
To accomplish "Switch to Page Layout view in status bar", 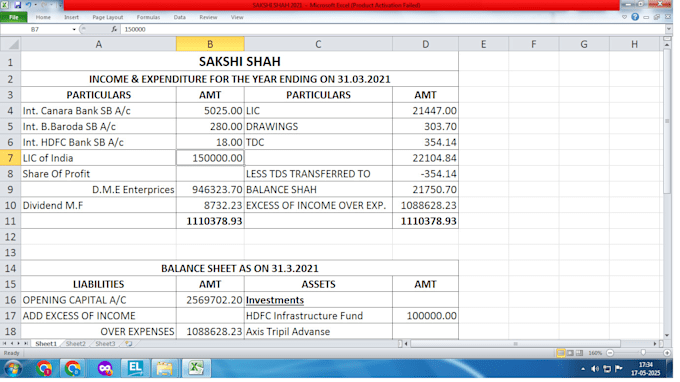I will [570, 353].
